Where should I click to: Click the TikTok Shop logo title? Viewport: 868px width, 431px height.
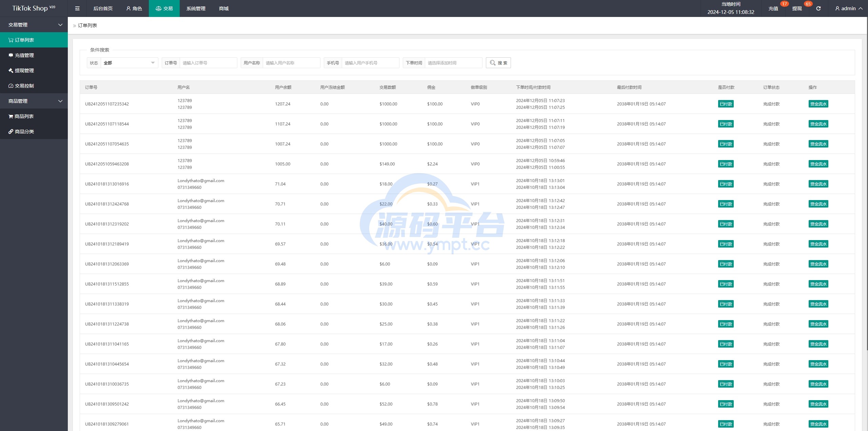click(34, 8)
